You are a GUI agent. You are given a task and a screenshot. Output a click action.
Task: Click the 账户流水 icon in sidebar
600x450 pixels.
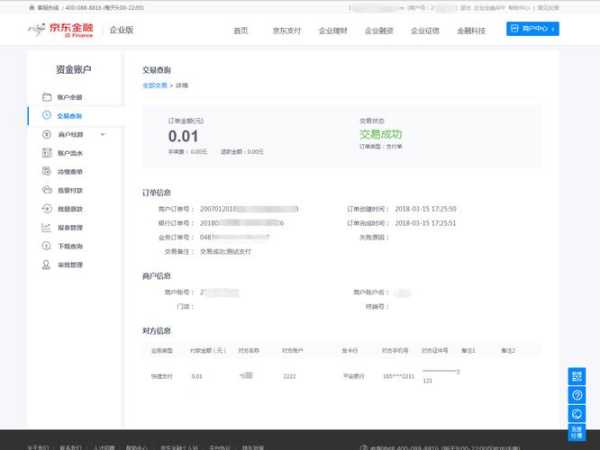coord(47,153)
